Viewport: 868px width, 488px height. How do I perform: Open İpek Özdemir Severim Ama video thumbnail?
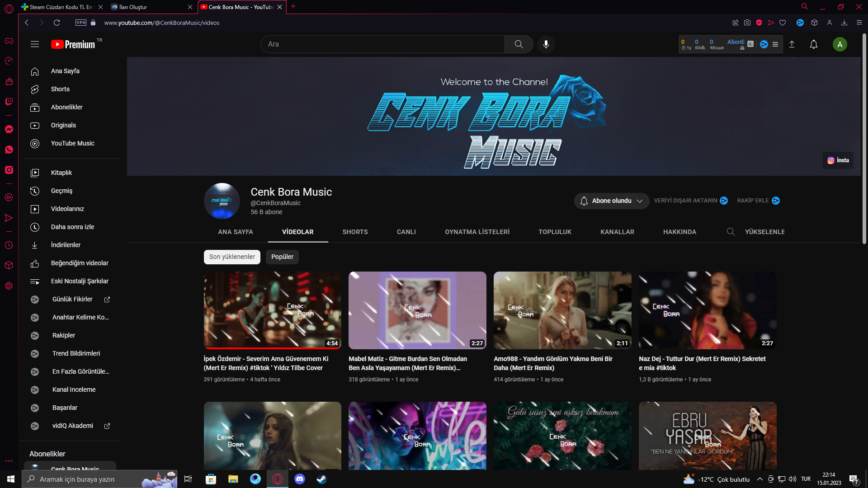tap(272, 310)
